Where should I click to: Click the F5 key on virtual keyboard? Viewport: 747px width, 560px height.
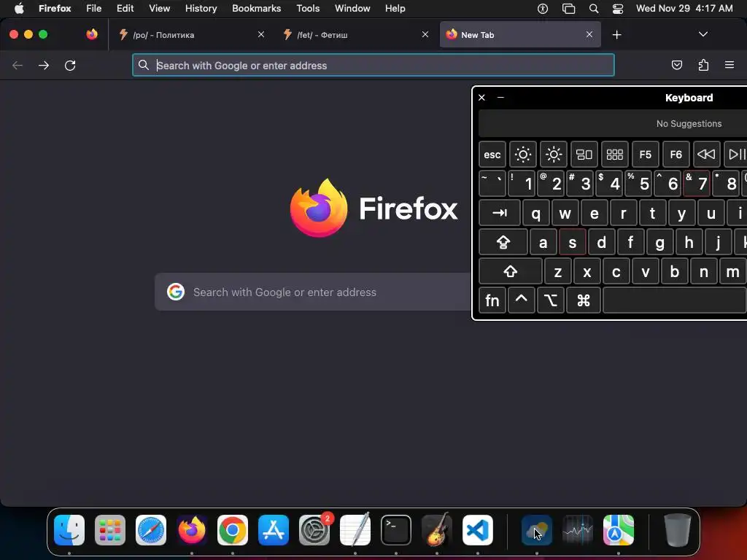coord(645,155)
